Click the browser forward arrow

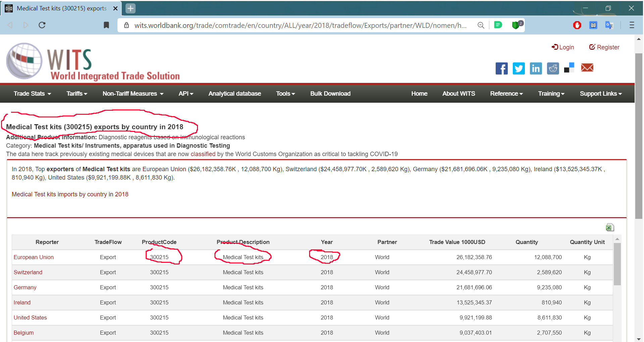[26, 25]
